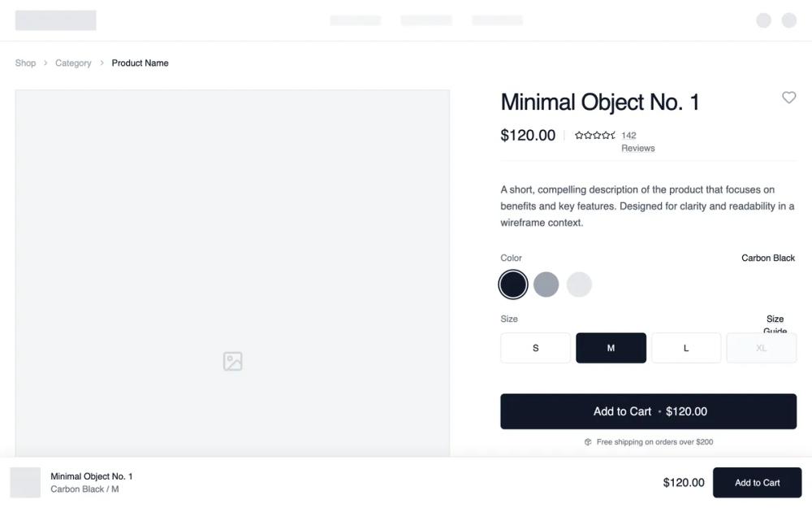Click the heart icon next to Minimal Object No. 1
Screen dimensions: 812x508
(788, 98)
